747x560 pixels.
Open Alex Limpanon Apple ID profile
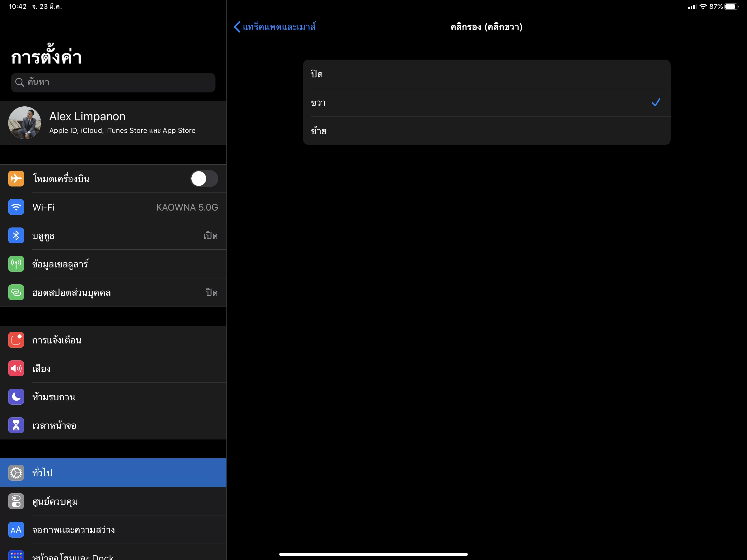pos(113,123)
